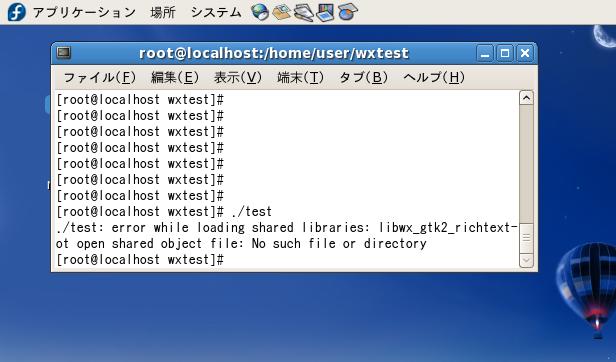Image resolution: width=616 pixels, height=362 pixels.
Task: Open the 編集(E) menu
Action: point(175,77)
